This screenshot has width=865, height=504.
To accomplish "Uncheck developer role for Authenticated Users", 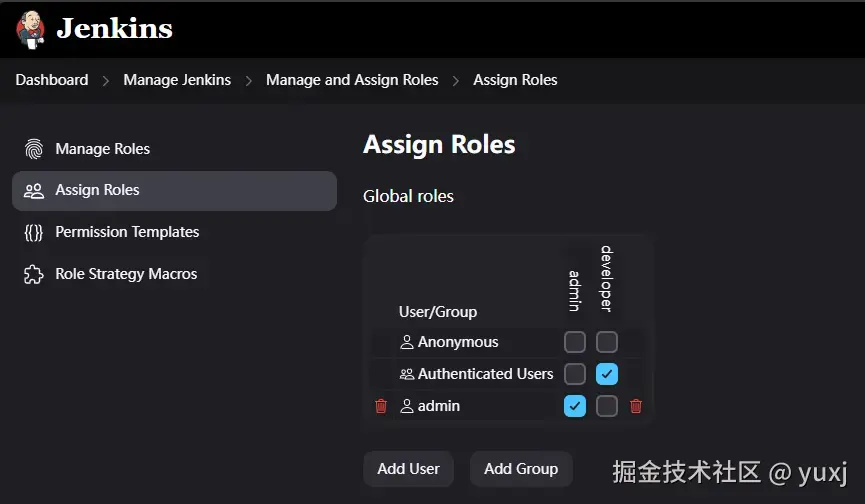I will [607, 374].
